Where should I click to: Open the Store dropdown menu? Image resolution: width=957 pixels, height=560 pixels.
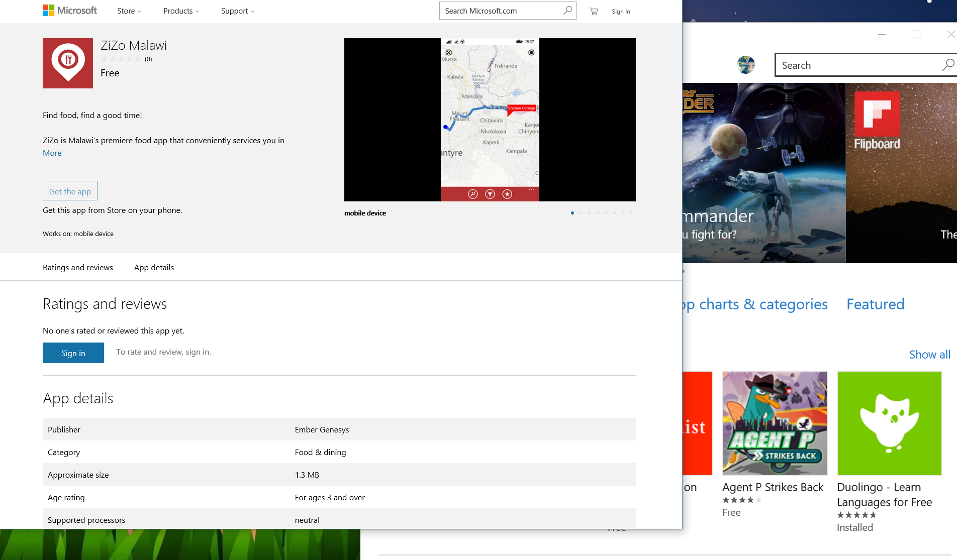point(129,11)
